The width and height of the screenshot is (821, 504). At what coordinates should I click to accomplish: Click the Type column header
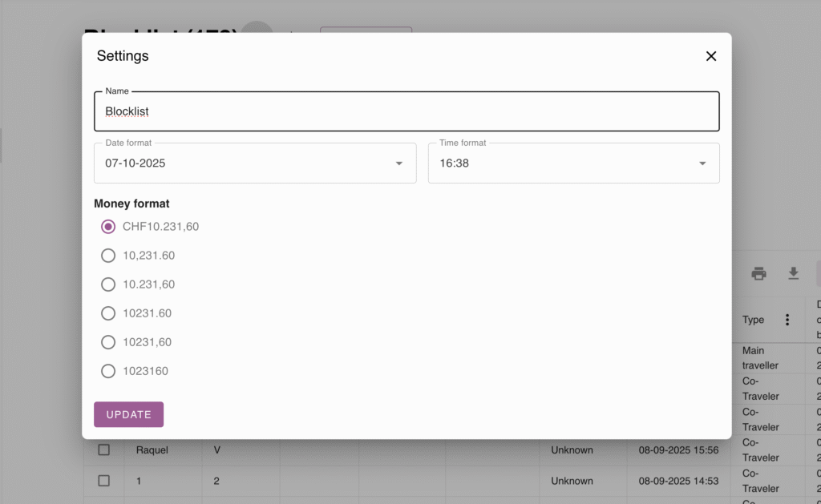tap(754, 320)
